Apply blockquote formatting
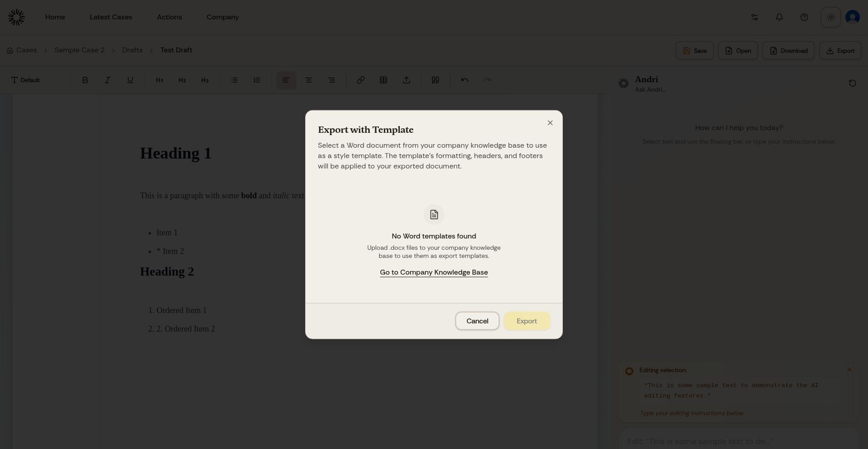Screen dimensions: 868x449 point(435,80)
